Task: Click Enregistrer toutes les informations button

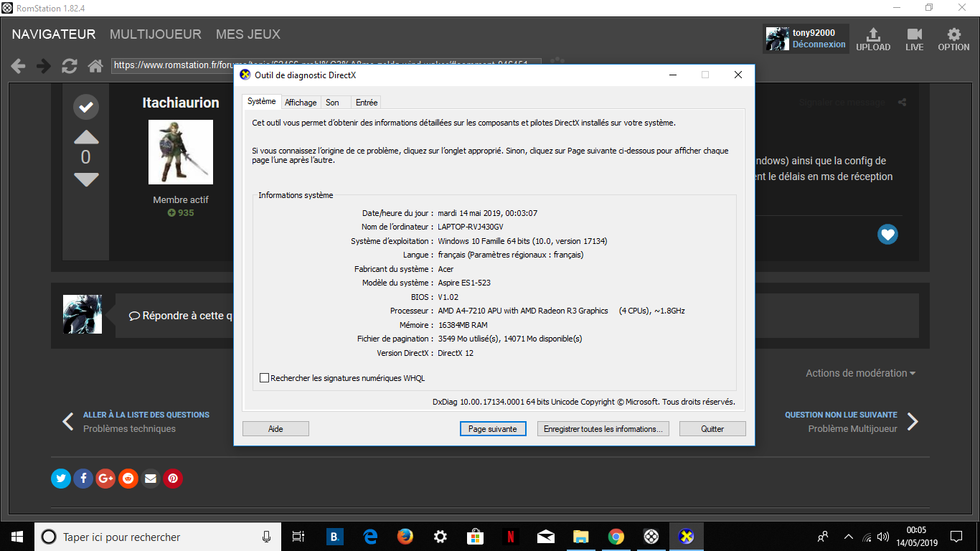Action: coord(603,429)
